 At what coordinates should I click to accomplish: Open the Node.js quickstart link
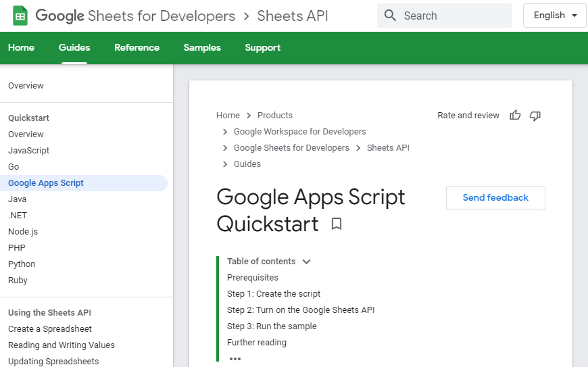[23, 232]
